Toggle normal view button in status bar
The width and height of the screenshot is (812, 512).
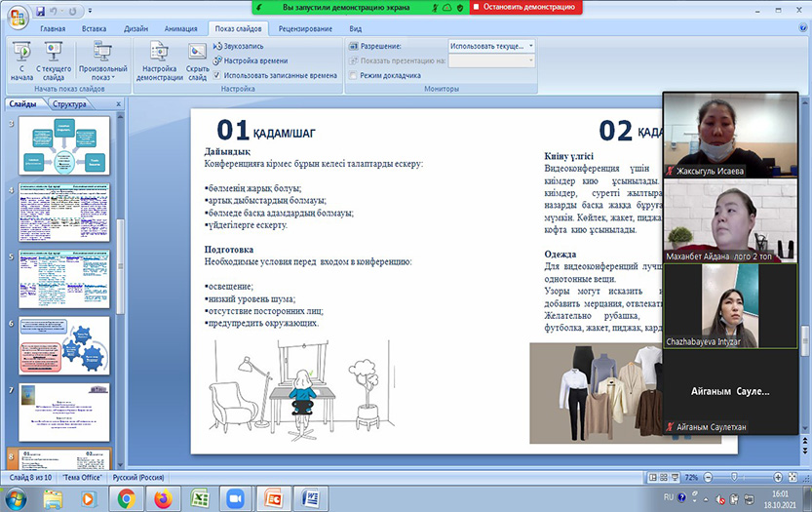[648, 478]
